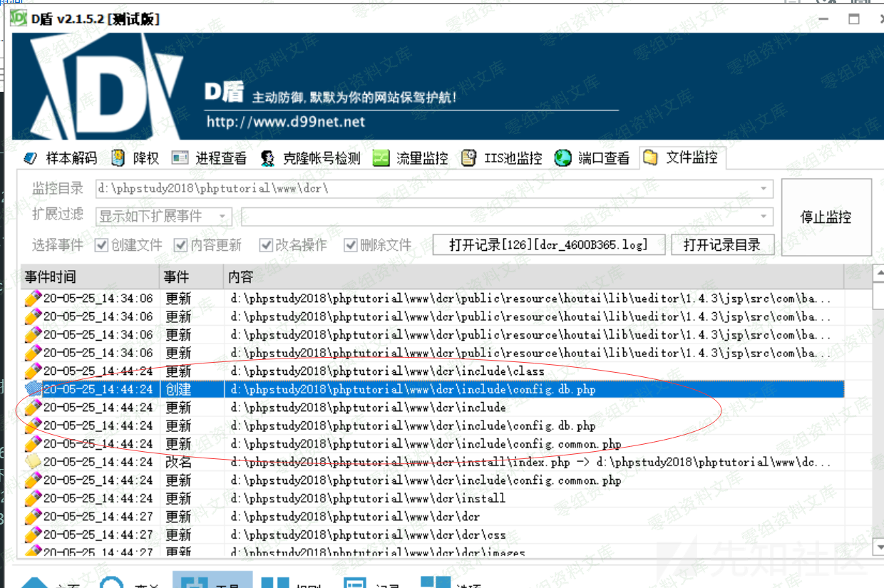Click the 端口查看 globe icon
The width and height of the screenshot is (884, 588).
[x=563, y=158]
